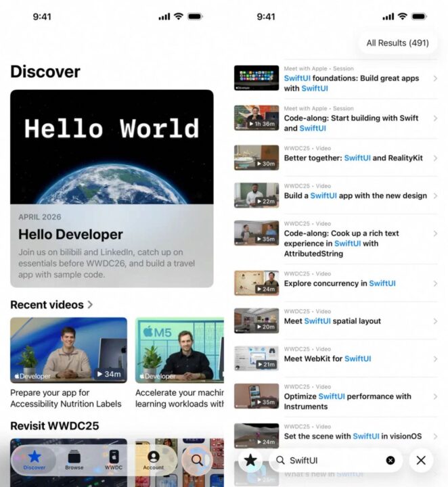This screenshot has height=487, width=448.
Task: Clear the SwiftUI search text
Action: pyautogui.click(x=390, y=461)
